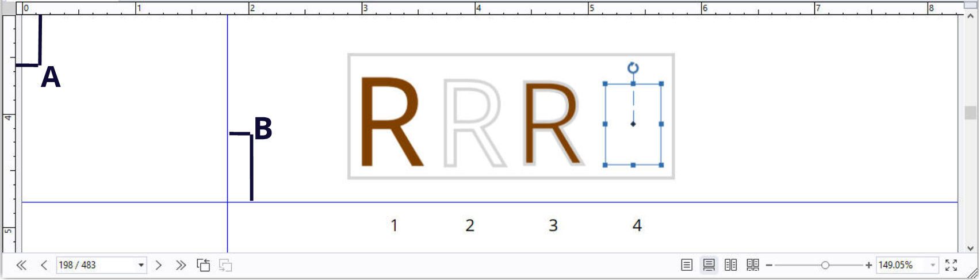The image size is (980, 280).
Task: Click the zoom slider handle
Action: pos(825,265)
